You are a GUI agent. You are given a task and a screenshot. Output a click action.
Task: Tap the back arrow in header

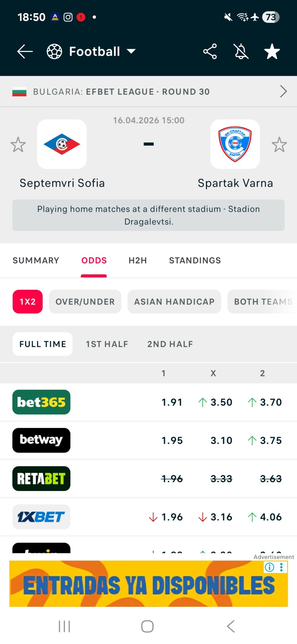(x=25, y=51)
